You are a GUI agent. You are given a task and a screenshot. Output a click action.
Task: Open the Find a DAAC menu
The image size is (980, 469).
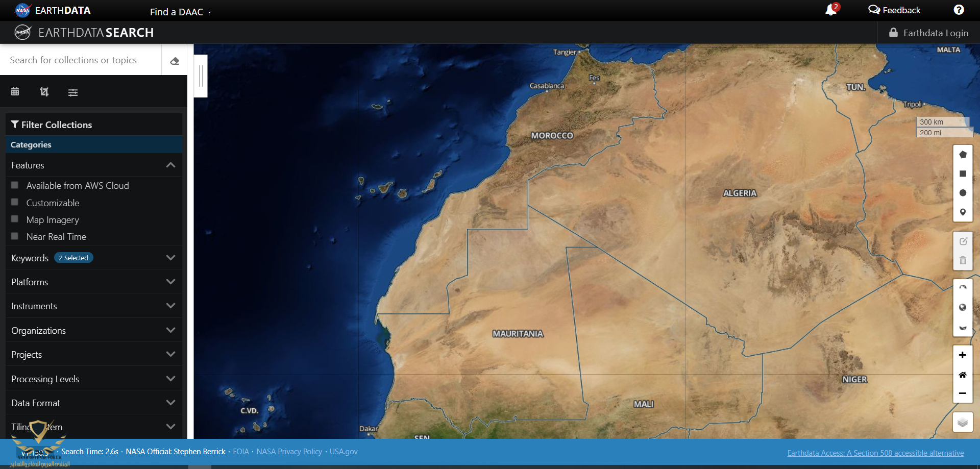click(x=180, y=12)
